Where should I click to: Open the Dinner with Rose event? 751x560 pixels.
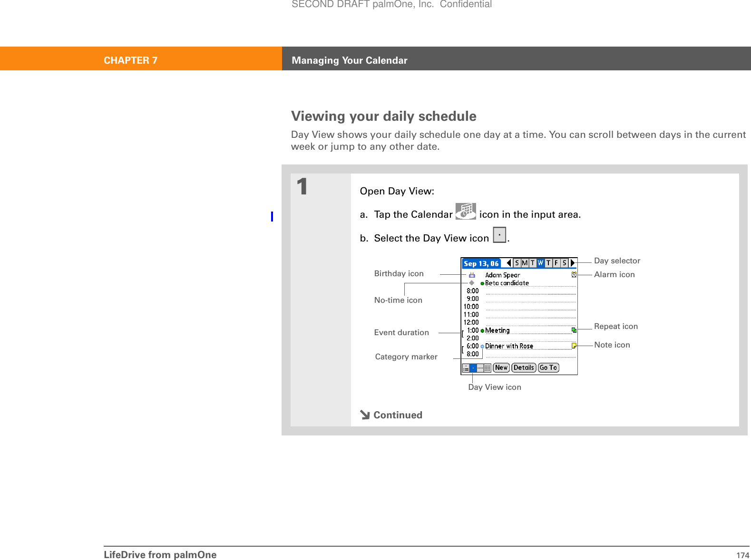(x=509, y=346)
